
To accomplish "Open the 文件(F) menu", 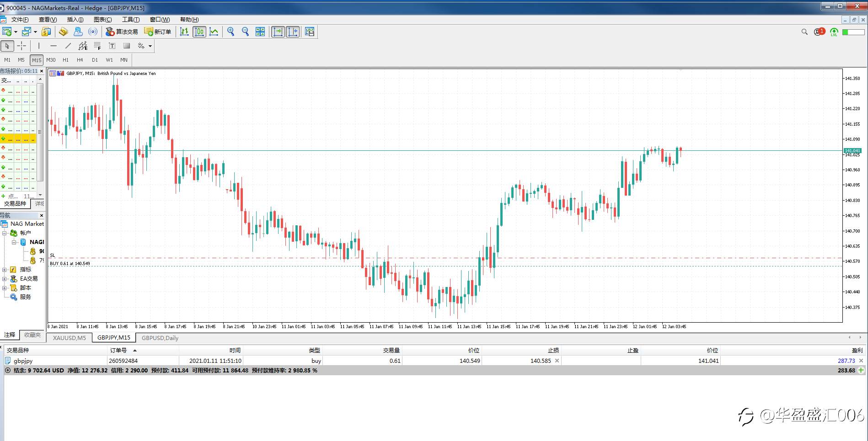I will click(x=20, y=20).
